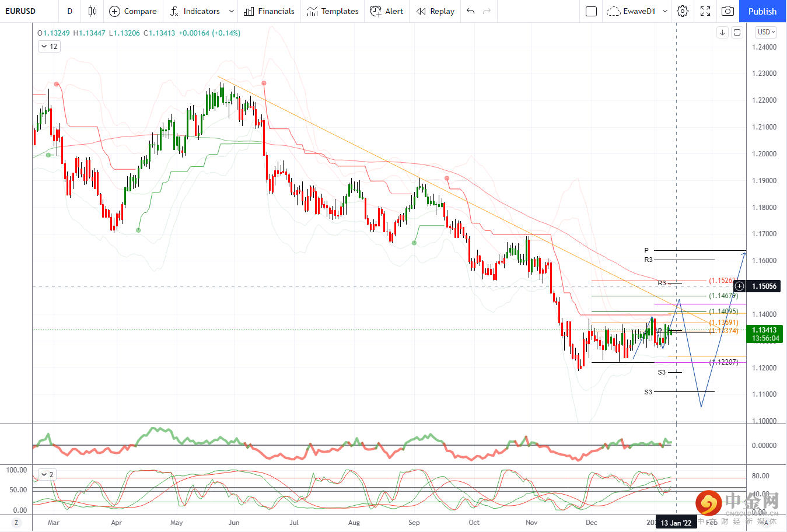Open the layout setup square icon
Image resolution: width=787 pixels, height=532 pixels.
[591, 11]
